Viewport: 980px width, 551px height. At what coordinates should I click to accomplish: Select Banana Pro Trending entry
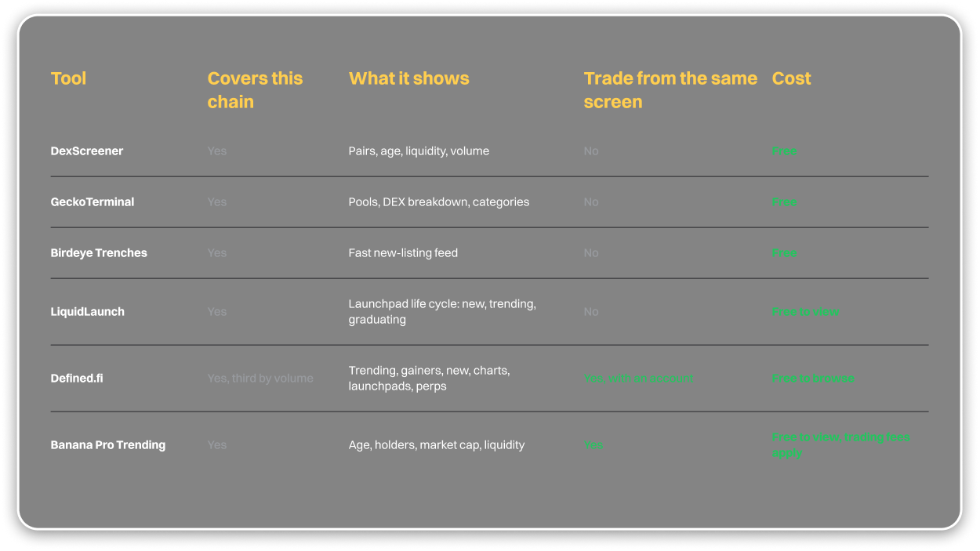pos(108,445)
